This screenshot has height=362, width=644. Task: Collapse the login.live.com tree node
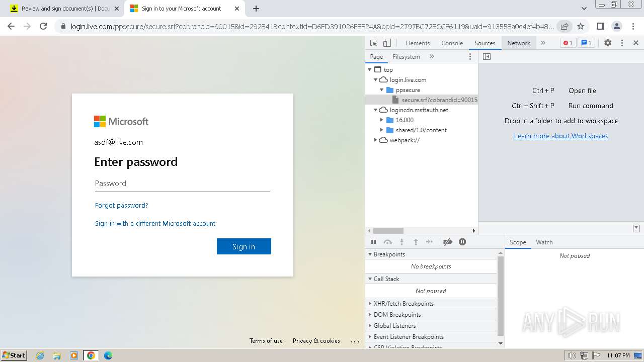[375, 80]
